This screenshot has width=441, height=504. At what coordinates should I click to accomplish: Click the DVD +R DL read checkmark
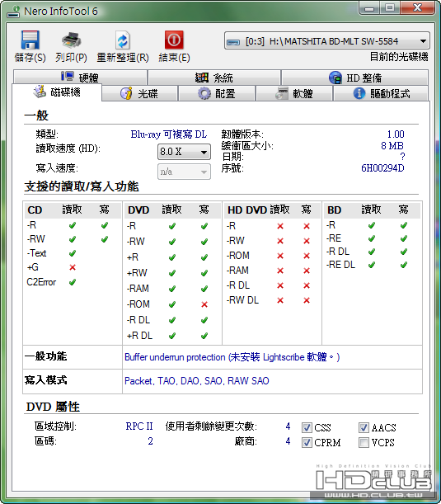coord(172,336)
